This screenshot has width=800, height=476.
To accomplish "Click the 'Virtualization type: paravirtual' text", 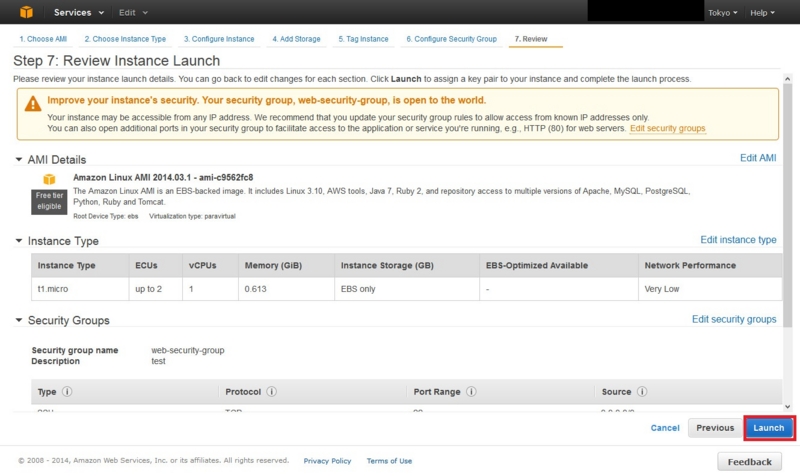I will (x=192, y=216).
